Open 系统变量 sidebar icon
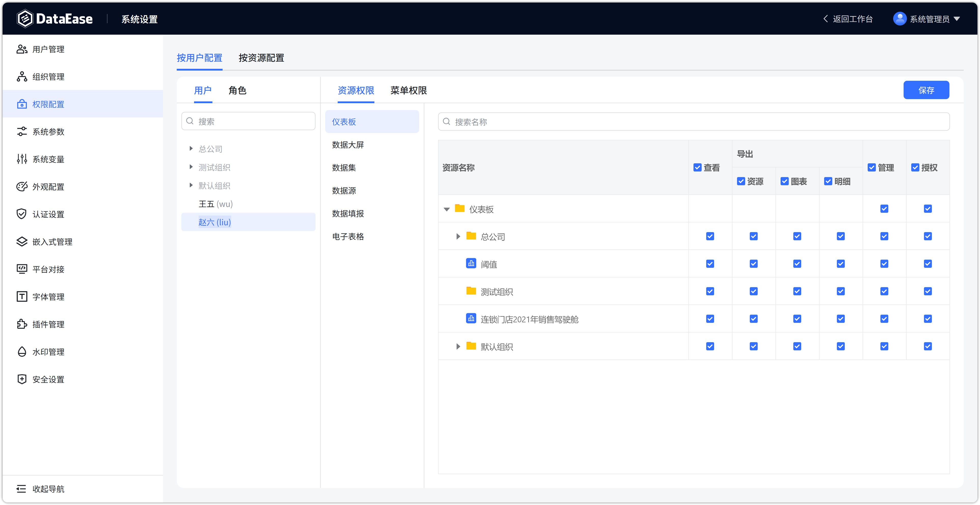Image resolution: width=980 pixels, height=505 pixels. click(22, 159)
